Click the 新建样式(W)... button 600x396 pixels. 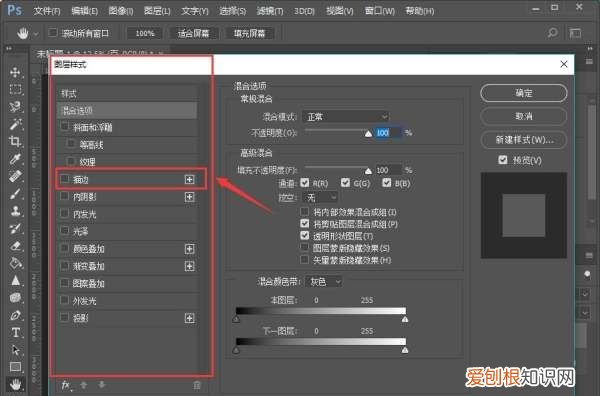[x=523, y=140]
